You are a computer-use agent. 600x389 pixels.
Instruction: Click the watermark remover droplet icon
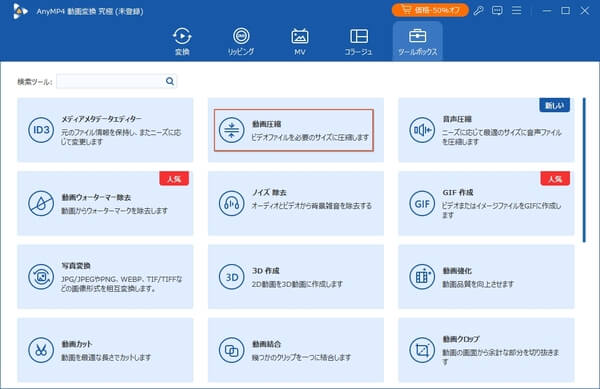[x=41, y=203]
